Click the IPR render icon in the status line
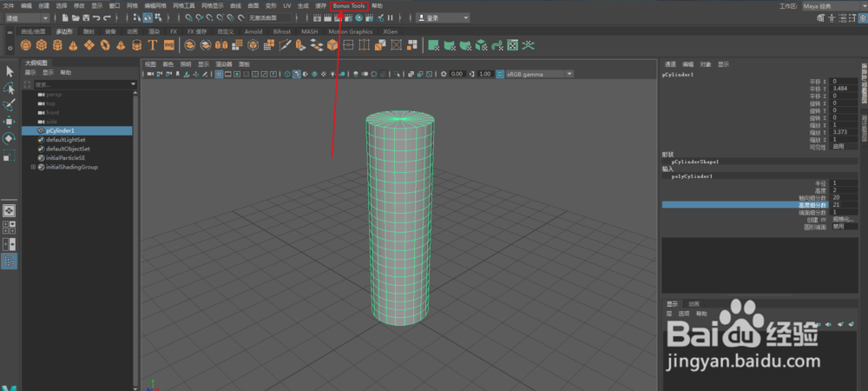 click(x=339, y=17)
